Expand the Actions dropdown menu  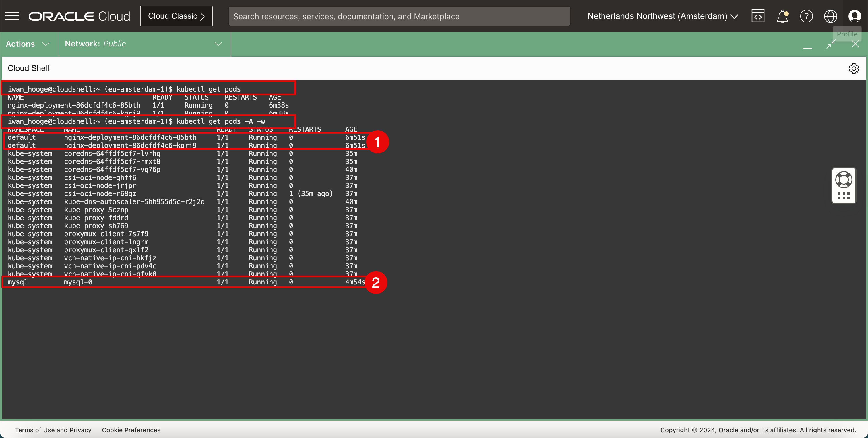coord(28,44)
